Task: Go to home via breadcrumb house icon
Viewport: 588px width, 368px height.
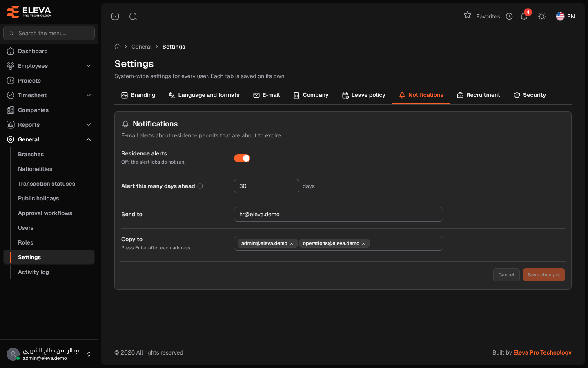Action: click(118, 47)
